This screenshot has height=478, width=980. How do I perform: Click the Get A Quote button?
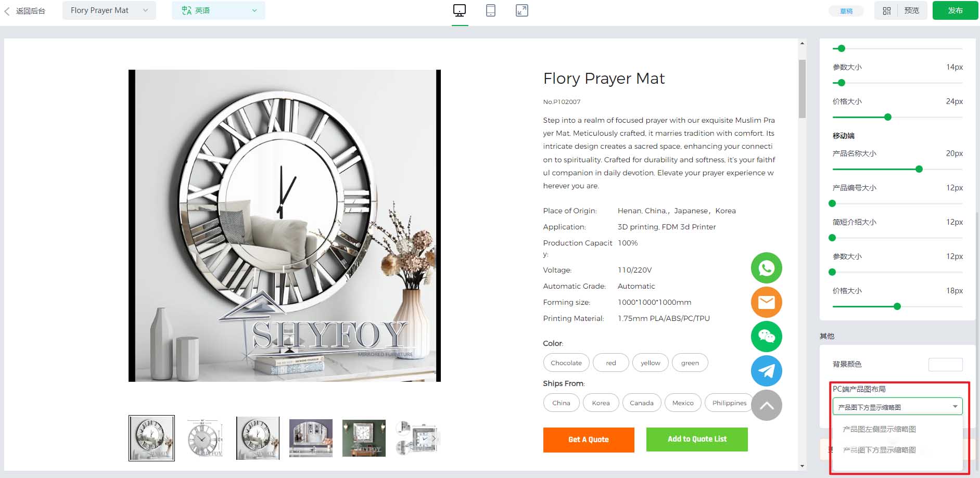(x=589, y=440)
